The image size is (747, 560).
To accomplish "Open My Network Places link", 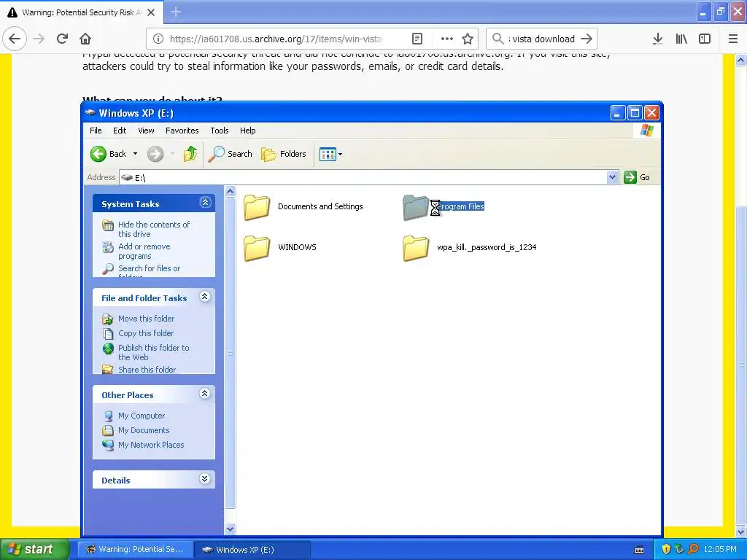I will (x=151, y=445).
